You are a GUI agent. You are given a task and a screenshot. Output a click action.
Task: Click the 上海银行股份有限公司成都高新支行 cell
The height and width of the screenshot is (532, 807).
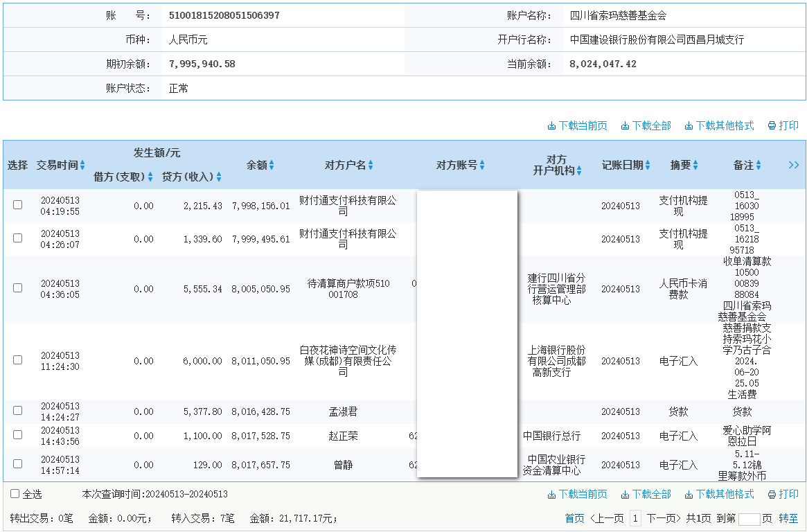(x=556, y=361)
